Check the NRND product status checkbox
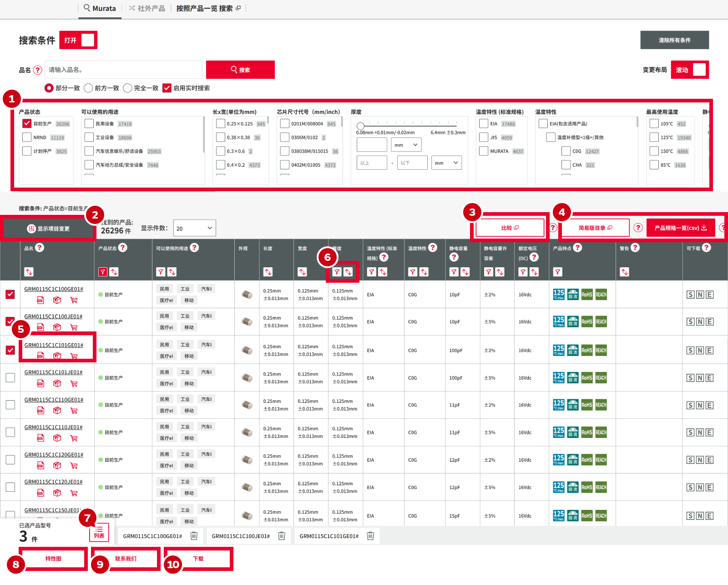 click(27, 137)
